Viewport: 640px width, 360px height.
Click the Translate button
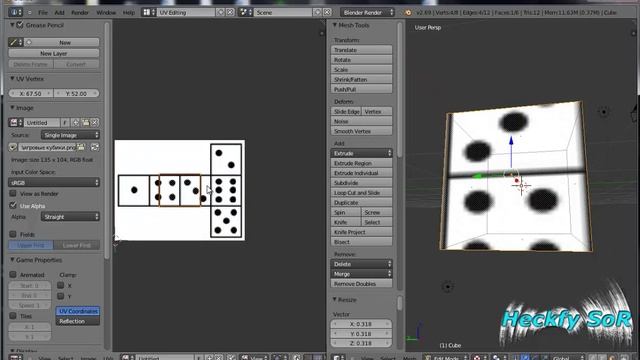point(362,50)
